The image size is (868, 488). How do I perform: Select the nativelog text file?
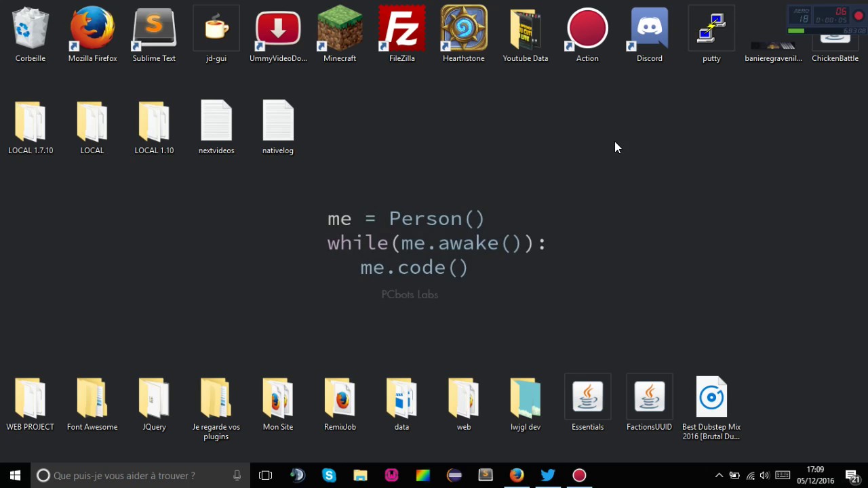click(278, 127)
